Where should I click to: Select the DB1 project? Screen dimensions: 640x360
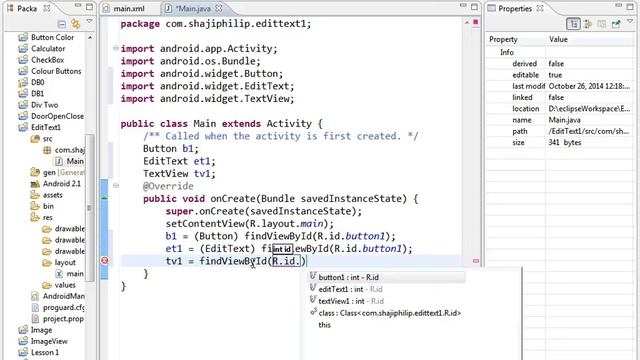point(38,93)
